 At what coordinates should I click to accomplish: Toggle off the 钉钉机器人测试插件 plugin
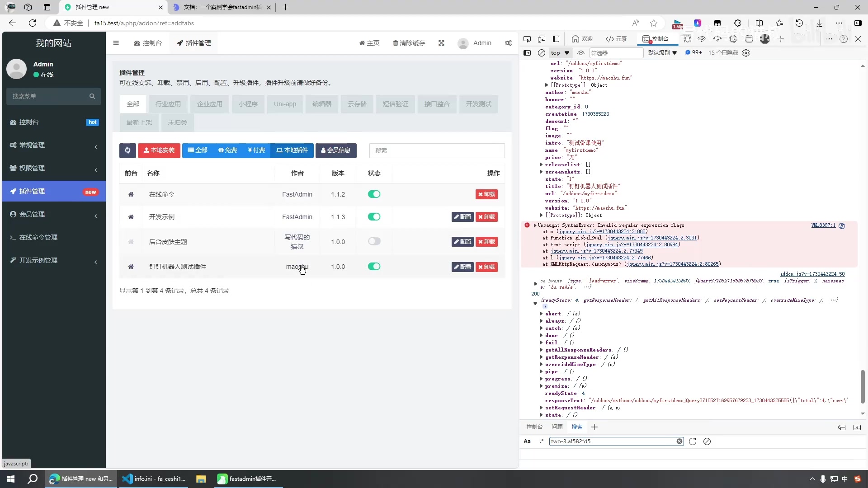(374, 267)
